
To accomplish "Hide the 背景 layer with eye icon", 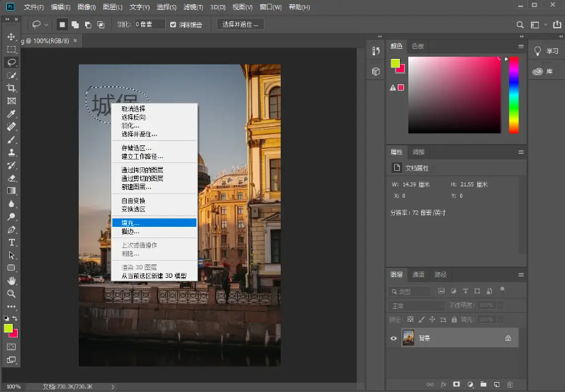I will pos(393,338).
